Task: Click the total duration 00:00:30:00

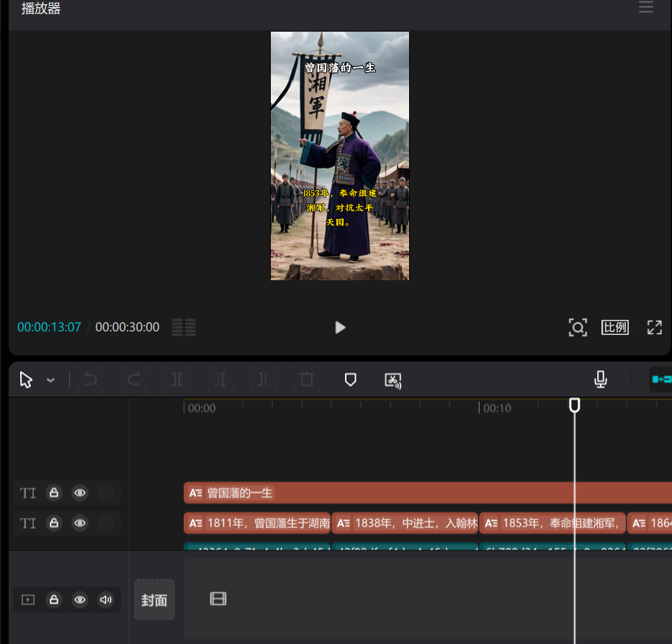Action: [127, 327]
